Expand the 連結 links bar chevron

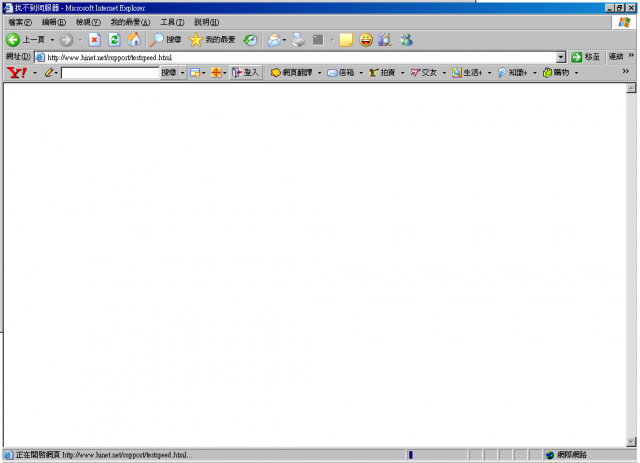point(631,55)
